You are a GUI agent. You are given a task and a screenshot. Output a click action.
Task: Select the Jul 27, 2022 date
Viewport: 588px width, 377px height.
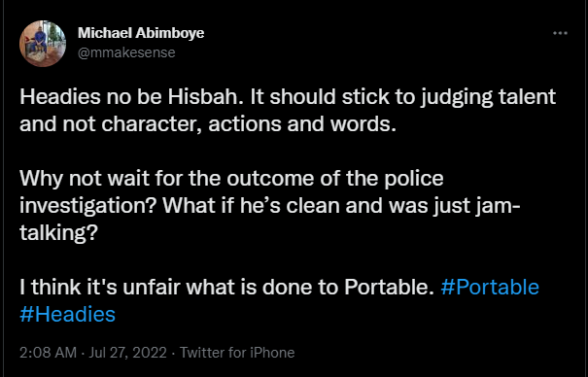pos(127,353)
